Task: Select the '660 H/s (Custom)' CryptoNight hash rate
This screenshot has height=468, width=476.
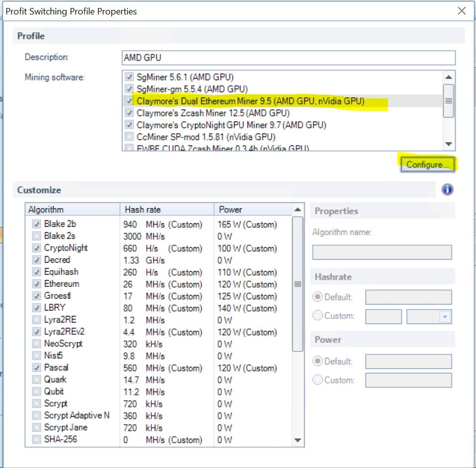Action: (x=163, y=249)
